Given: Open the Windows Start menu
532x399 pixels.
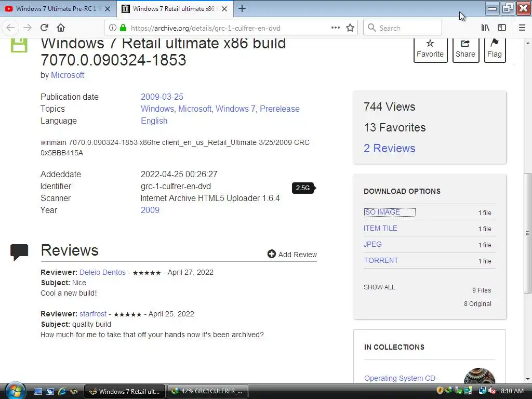Looking at the screenshot, I should tap(15, 391).
